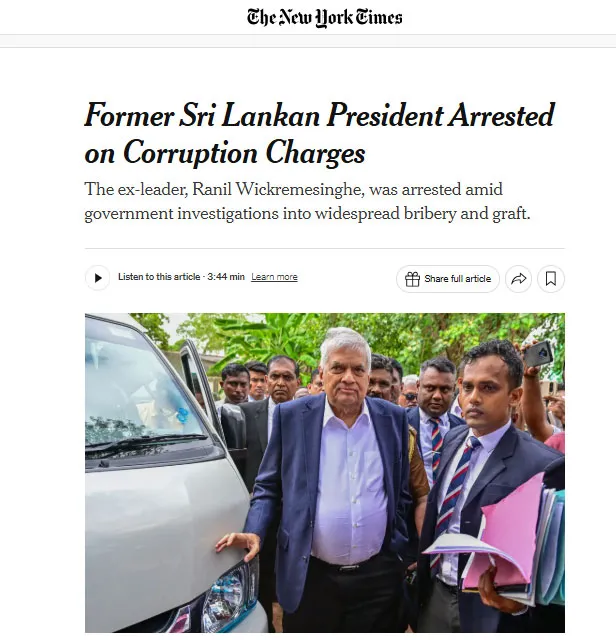
Task: Click the raised phone in the photo
Action: click(537, 353)
